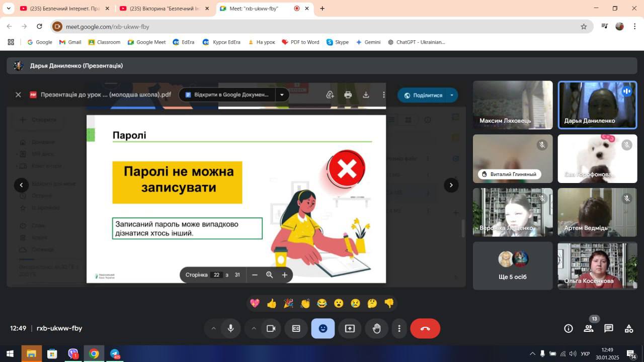Click the meeting details info icon
Screen dimensions: 644x362
[x=569, y=328]
